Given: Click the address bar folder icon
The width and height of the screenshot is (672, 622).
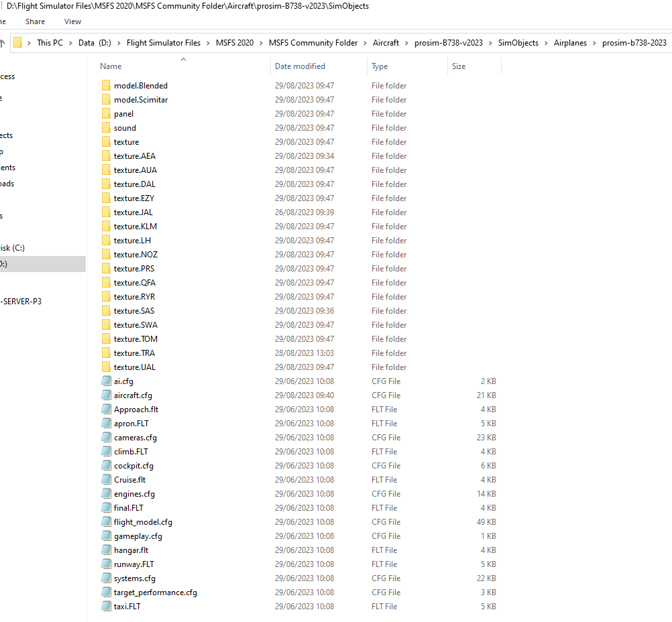Looking at the screenshot, I should click(x=17, y=42).
